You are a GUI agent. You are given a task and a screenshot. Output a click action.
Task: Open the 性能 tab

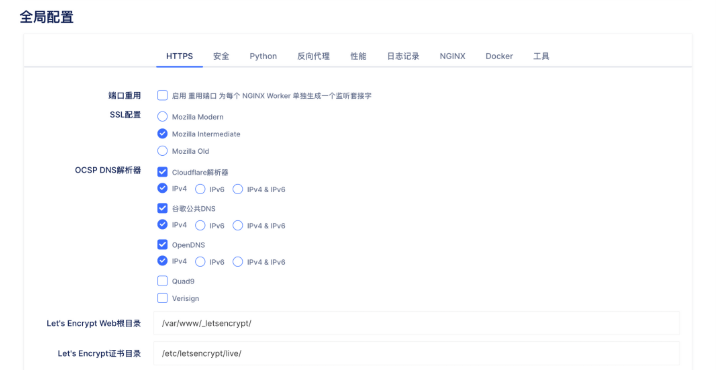tap(358, 56)
